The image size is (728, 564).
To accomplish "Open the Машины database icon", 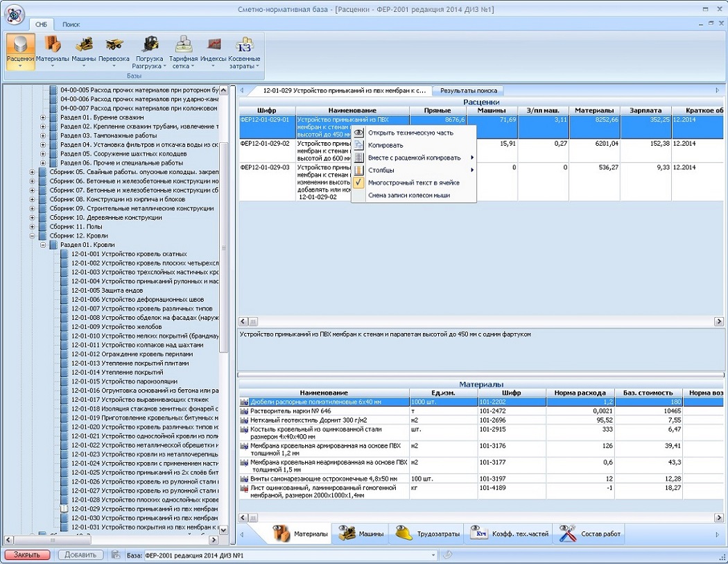I will pyautogui.click(x=84, y=45).
